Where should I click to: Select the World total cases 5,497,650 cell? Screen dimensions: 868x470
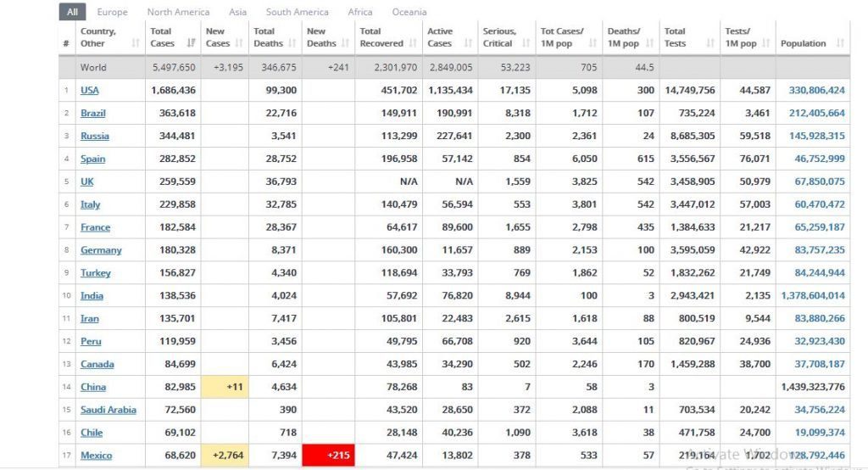pos(173,67)
